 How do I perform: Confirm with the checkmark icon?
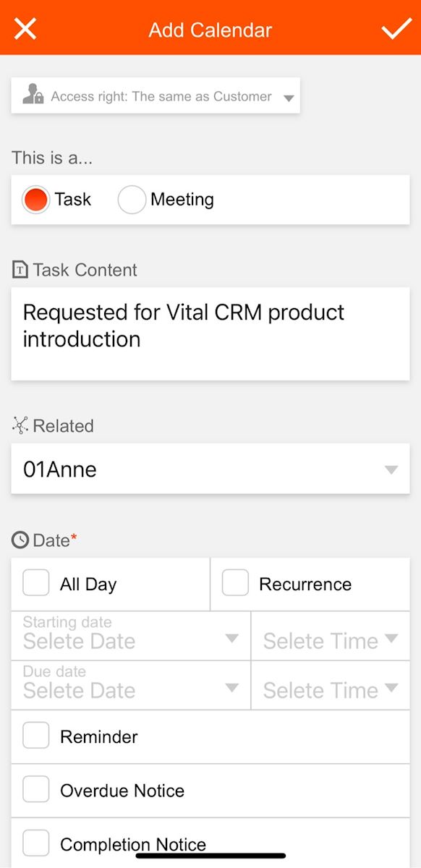coord(396,29)
